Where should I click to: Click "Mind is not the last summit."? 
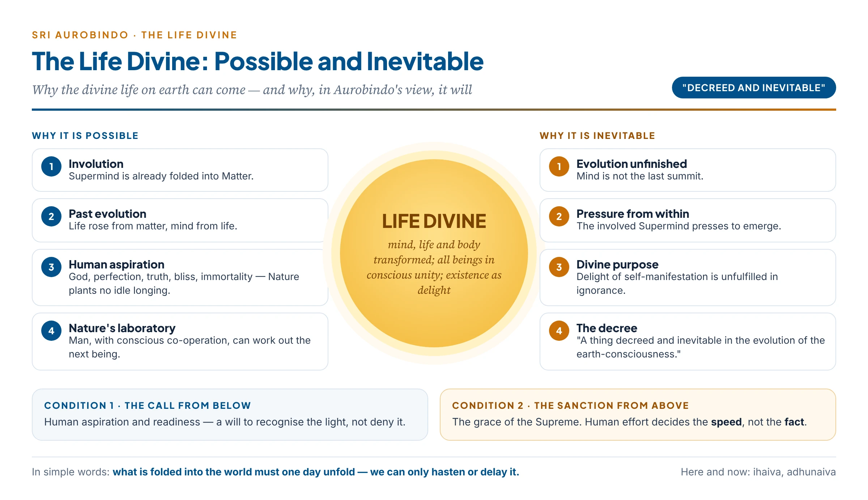click(640, 176)
